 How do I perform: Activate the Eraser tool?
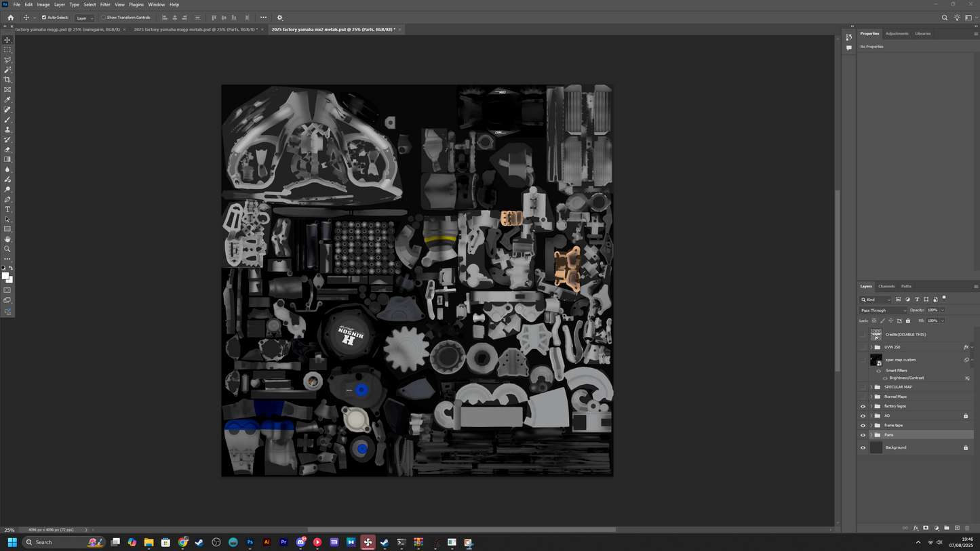click(7, 150)
